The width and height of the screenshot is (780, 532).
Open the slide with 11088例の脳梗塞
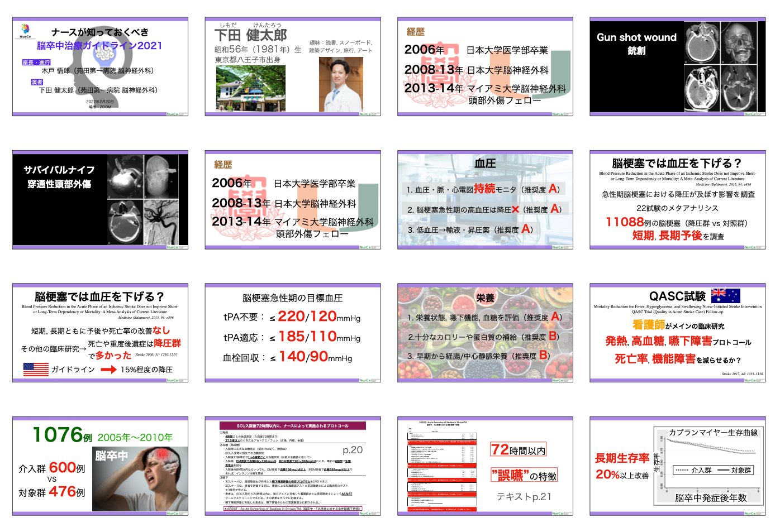click(x=678, y=199)
